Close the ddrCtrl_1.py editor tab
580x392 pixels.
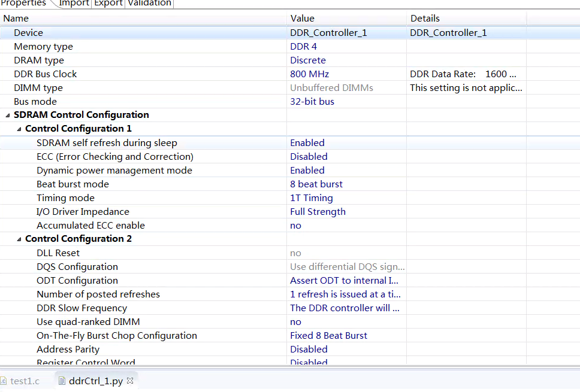[130, 381]
